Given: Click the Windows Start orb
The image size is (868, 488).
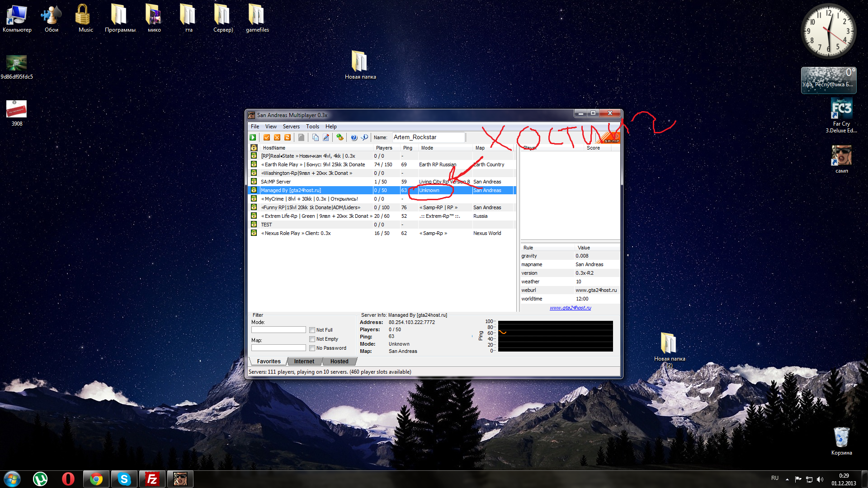Looking at the screenshot, I should [x=12, y=479].
